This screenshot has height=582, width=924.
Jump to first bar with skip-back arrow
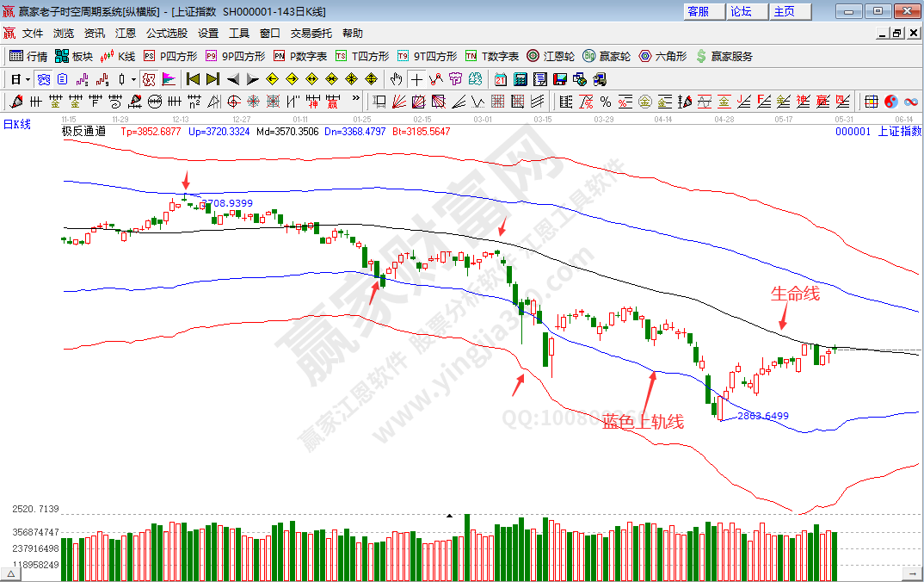click(x=193, y=79)
